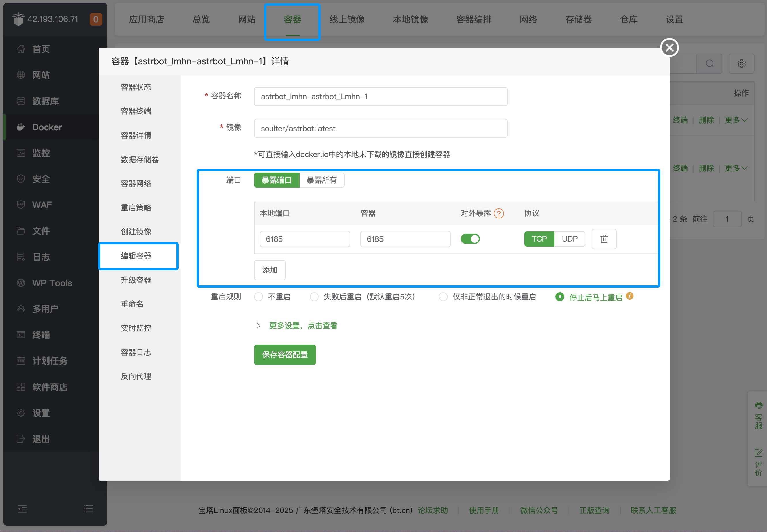
Task: Open Docker in the left sidebar
Action: [x=47, y=127]
